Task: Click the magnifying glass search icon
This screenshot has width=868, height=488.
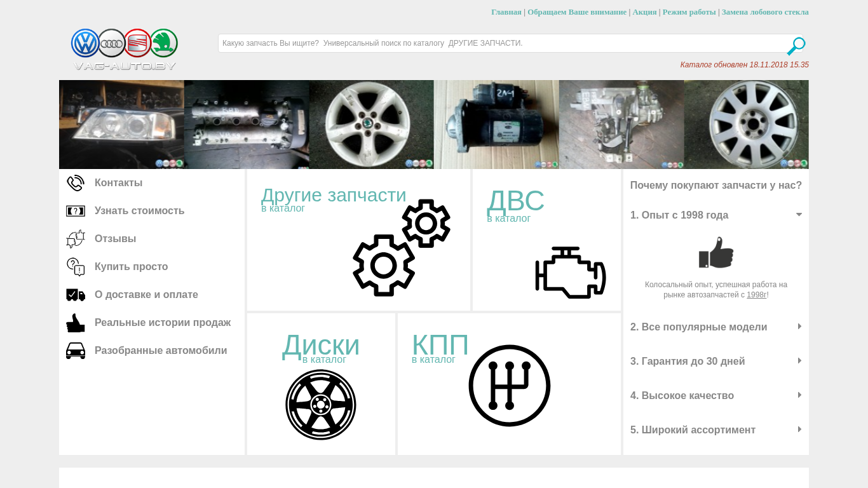Action: click(x=796, y=46)
